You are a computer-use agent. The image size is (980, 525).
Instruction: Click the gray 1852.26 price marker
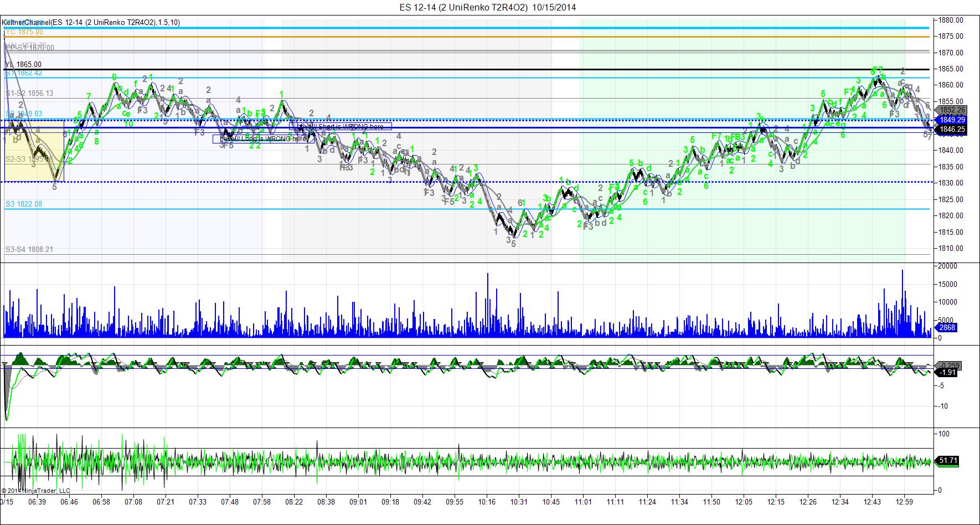tap(950, 110)
